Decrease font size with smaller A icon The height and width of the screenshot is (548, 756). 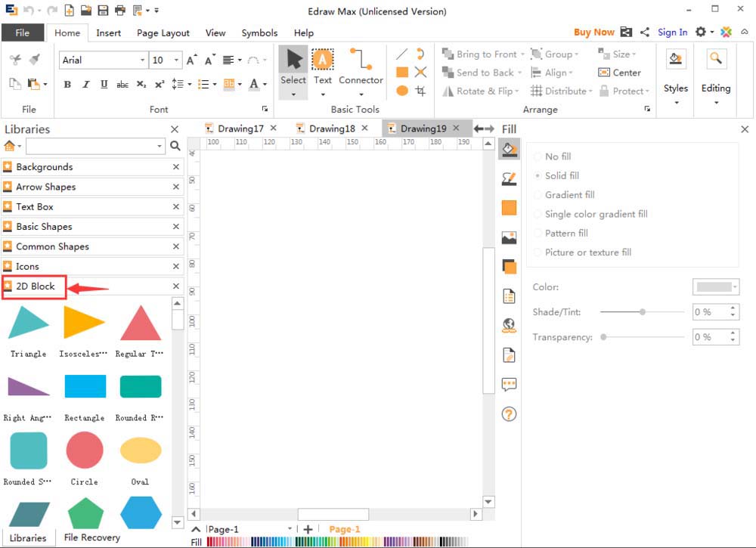209,60
